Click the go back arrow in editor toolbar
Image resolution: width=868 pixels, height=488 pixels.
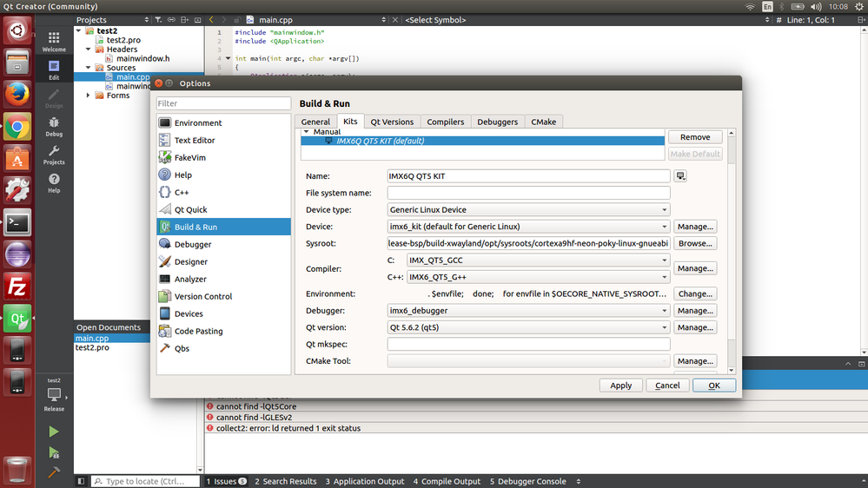pos(211,20)
